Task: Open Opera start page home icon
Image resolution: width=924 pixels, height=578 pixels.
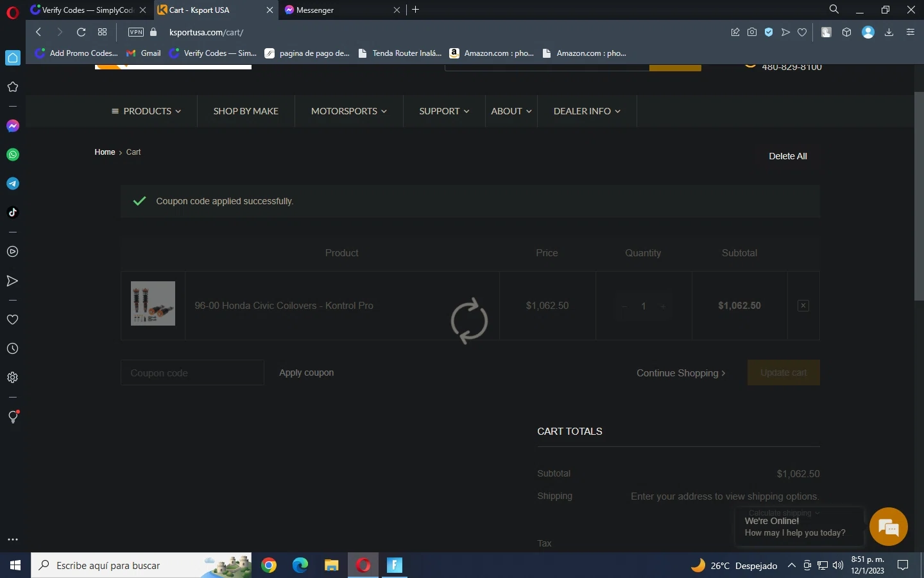Action: click(x=13, y=58)
